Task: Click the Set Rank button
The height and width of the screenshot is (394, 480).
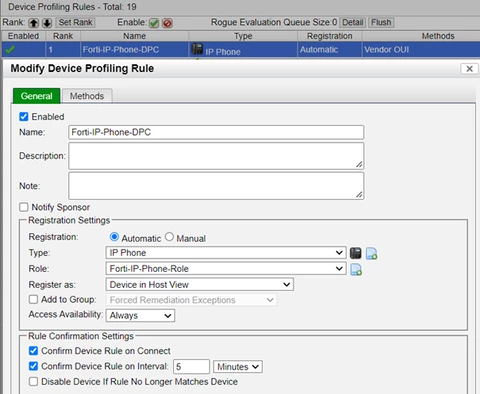Action: point(75,22)
